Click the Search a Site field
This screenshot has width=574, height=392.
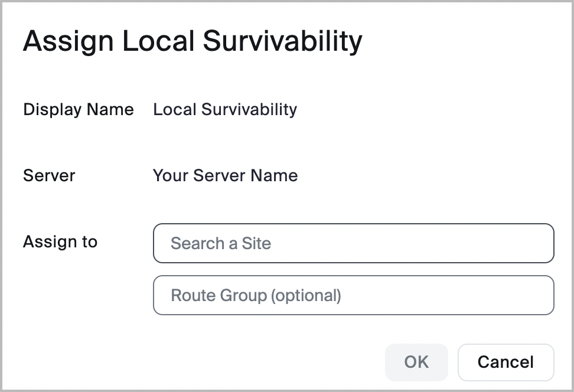coord(353,243)
